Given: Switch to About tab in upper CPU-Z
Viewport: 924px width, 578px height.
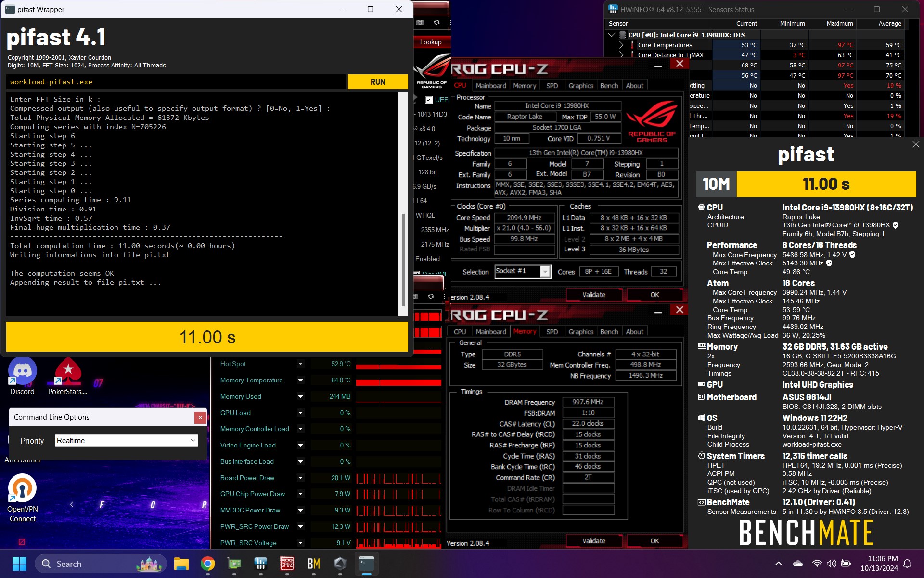Looking at the screenshot, I should (x=634, y=86).
